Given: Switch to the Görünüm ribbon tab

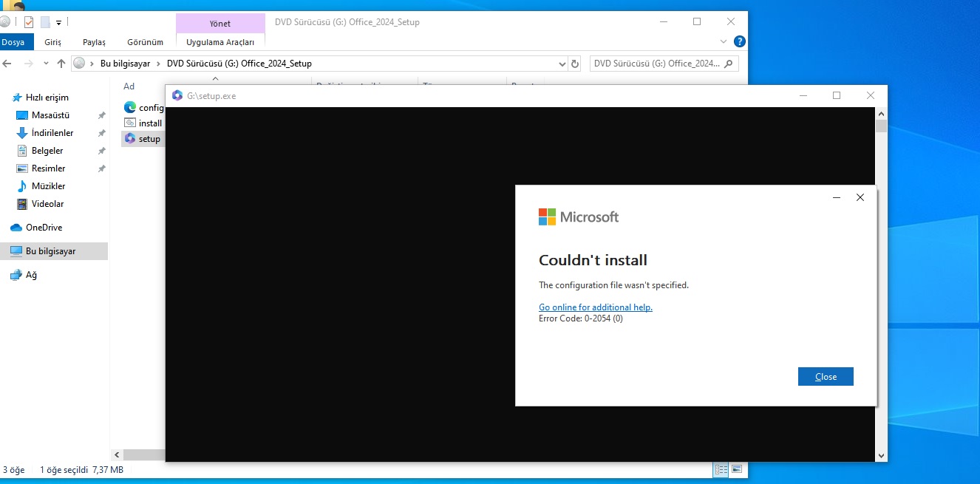Looking at the screenshot, I should coord(145,42).
